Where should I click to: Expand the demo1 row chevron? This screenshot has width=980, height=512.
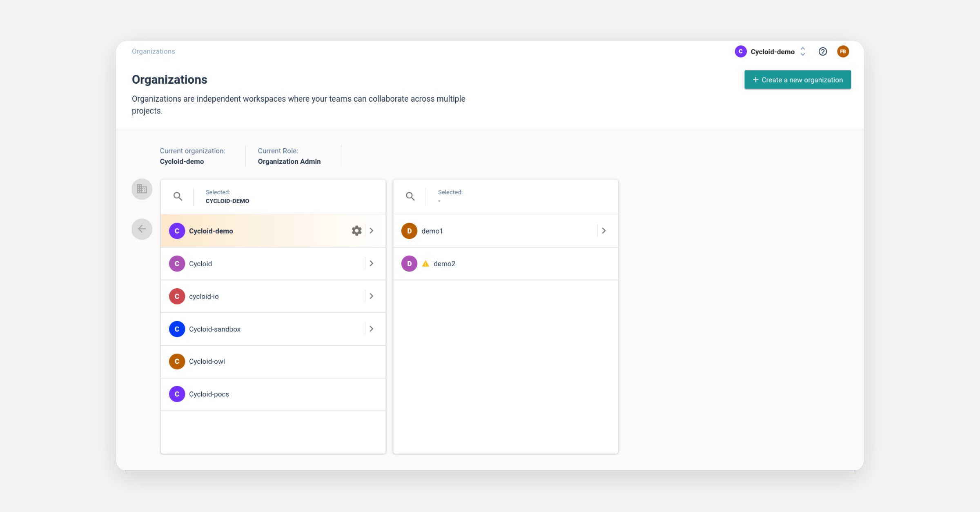(604, 231)
